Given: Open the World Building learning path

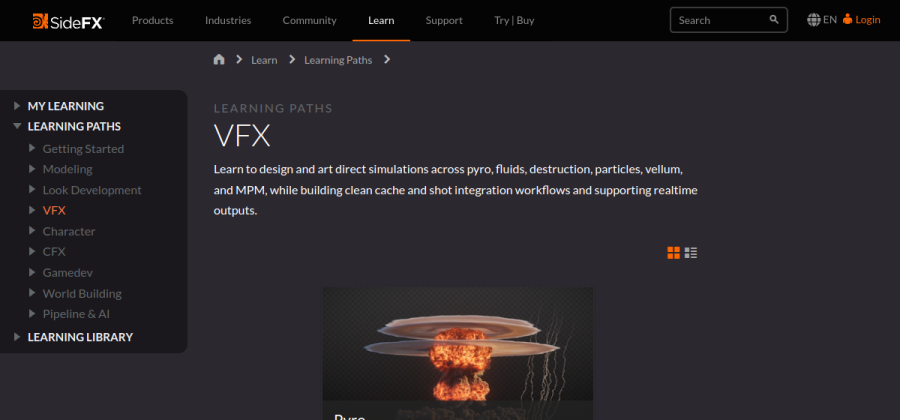Looking at the screenshot, I should pyautogui.click(x=82, y=293).
